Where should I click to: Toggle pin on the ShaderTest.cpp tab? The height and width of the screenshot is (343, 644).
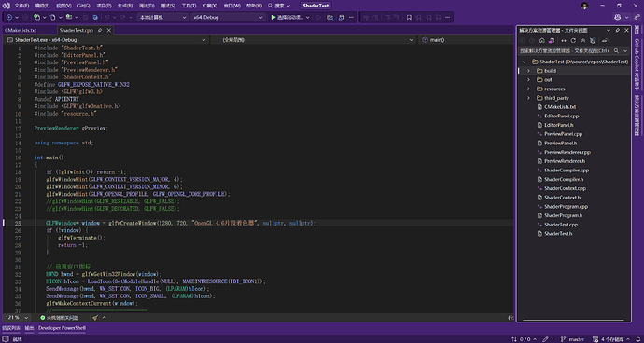(101, 31)
